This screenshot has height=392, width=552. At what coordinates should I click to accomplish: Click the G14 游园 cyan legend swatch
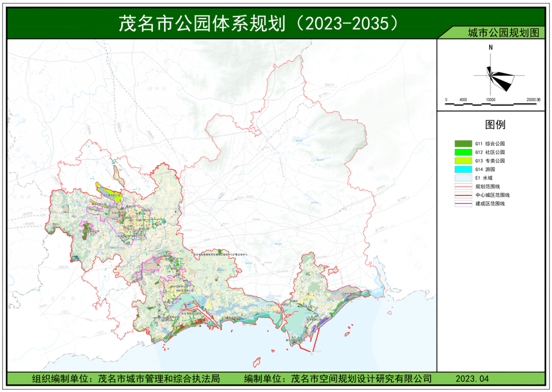click(x=463, y=169)
